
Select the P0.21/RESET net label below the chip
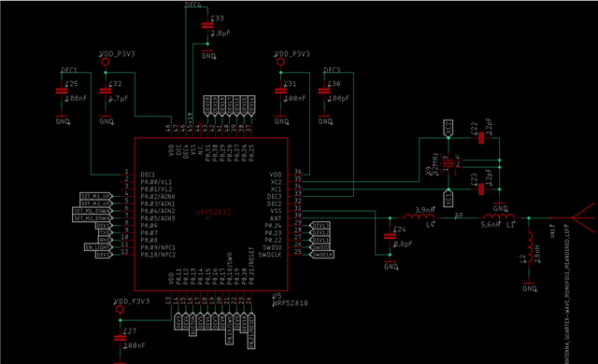(x=251, y=331)
